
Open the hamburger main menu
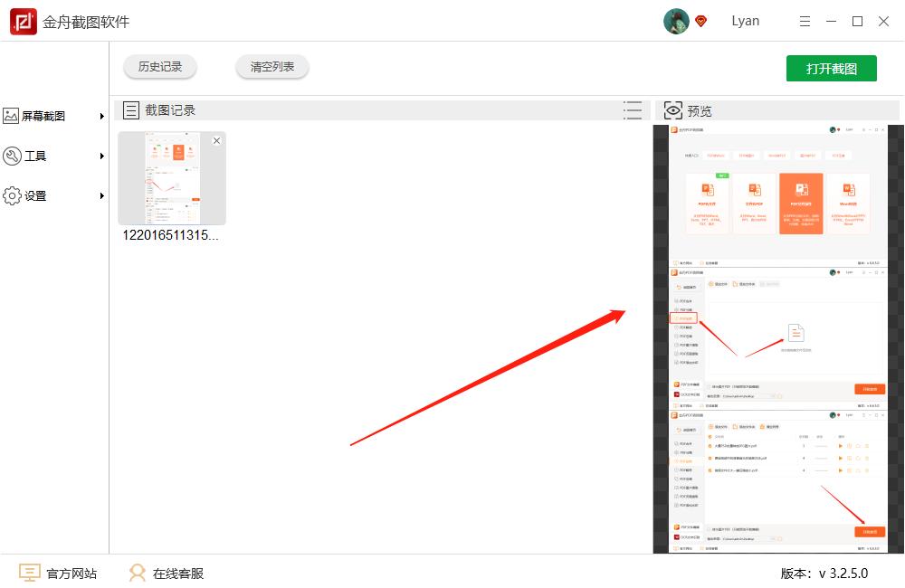point(805,22)
